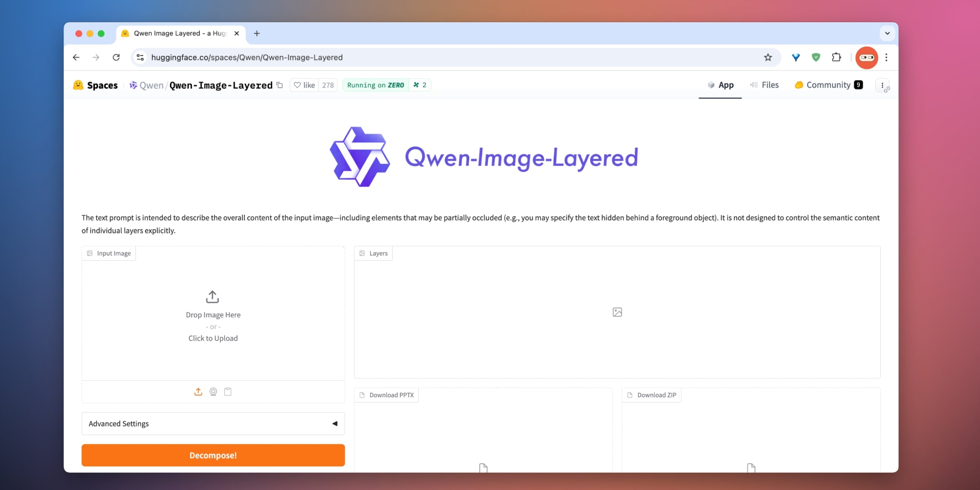Open the Download ZIP file icon

(629, 395)
